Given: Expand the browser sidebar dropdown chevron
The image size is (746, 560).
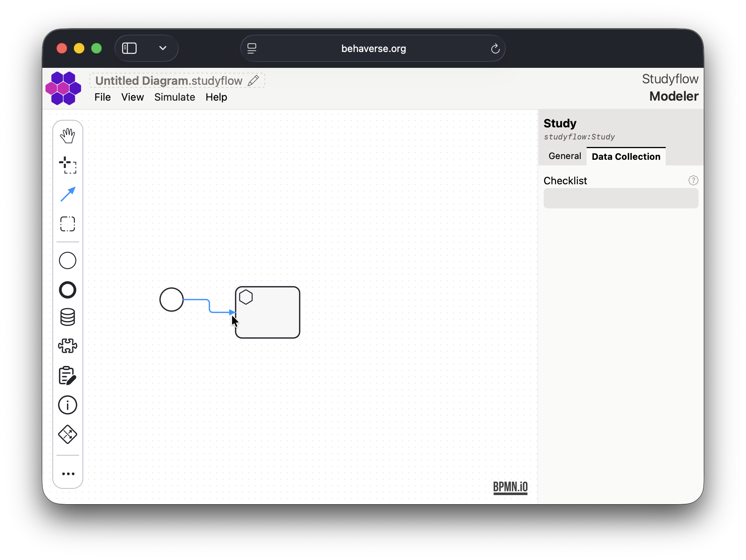Looking at the screenshot, I should coord(163,48).
